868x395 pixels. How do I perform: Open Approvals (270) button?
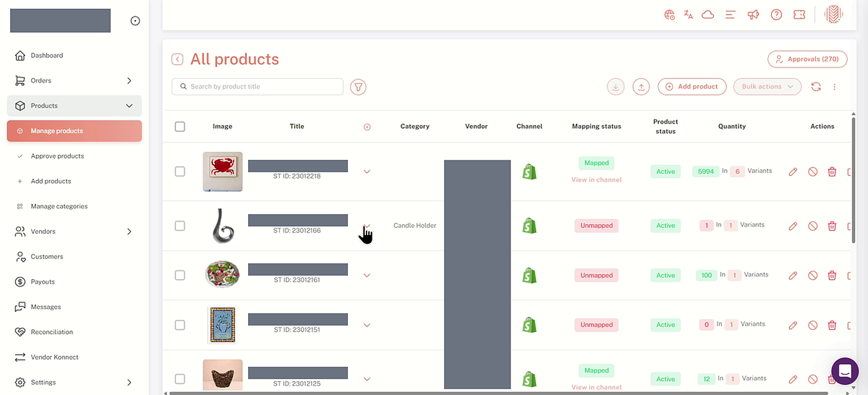(x=807, y=59)
